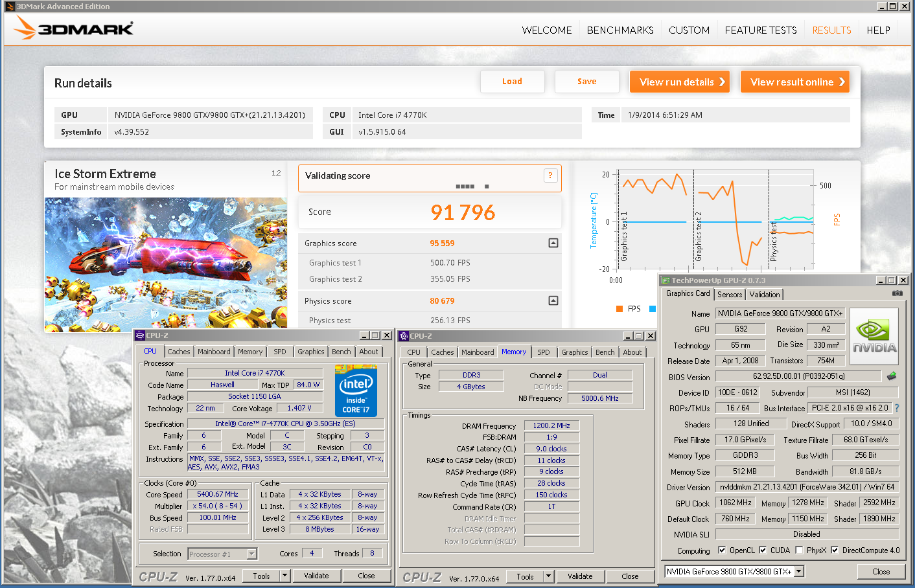Click View result online button
The width and height of the screenshot is (915, 588).
[x=795, y=82]
